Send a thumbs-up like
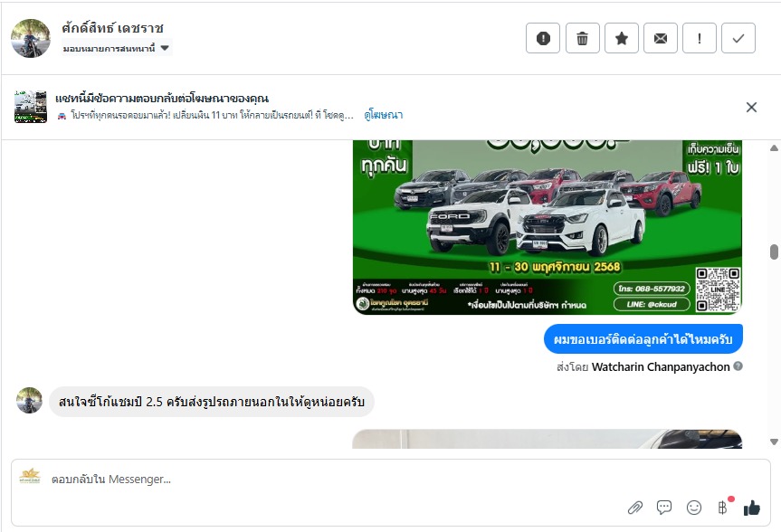The height and width of the screenshot is (532, 781). pos(752,508)
